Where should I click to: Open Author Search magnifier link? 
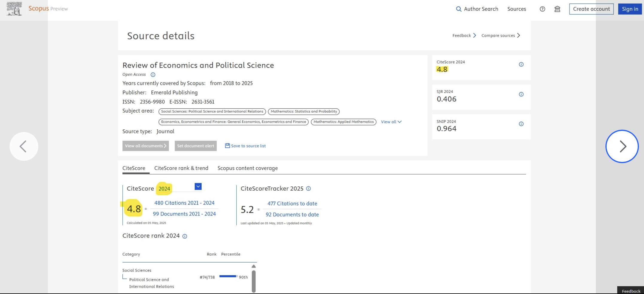(x=477, y=9)
